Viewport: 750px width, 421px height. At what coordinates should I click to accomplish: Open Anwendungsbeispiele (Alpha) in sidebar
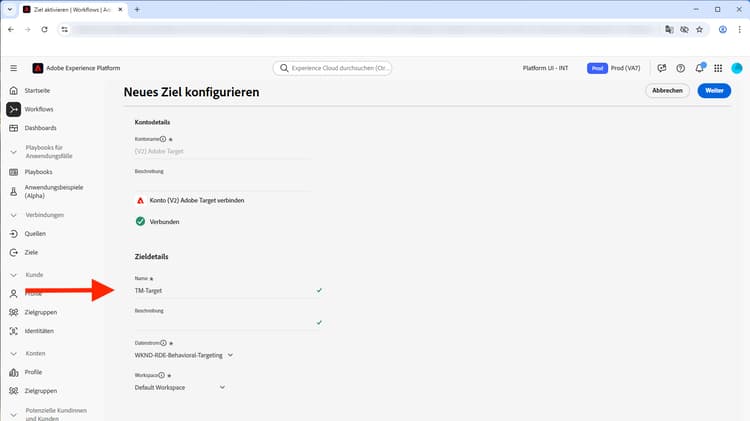[x=54, y=191]
